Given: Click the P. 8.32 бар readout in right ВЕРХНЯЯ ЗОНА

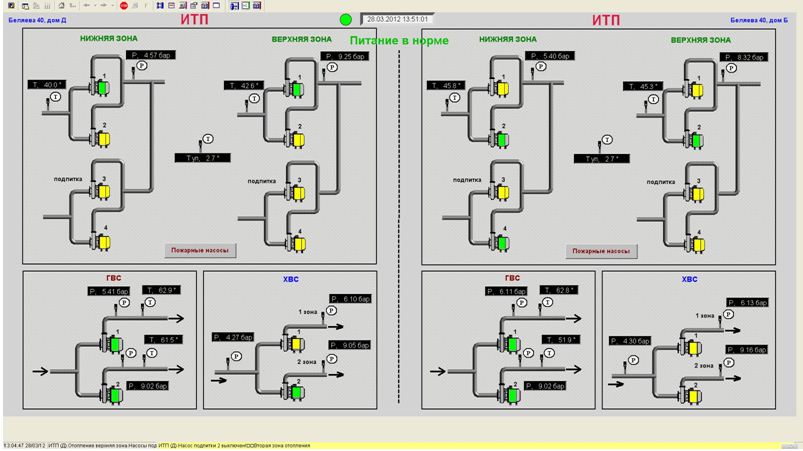Looking at the screenshot, I should 744,57.
